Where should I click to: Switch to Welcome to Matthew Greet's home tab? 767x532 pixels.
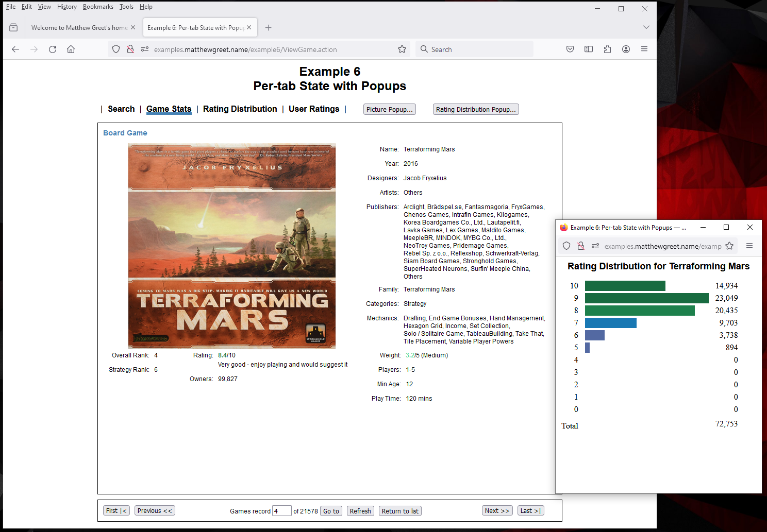tap(79, 28)
